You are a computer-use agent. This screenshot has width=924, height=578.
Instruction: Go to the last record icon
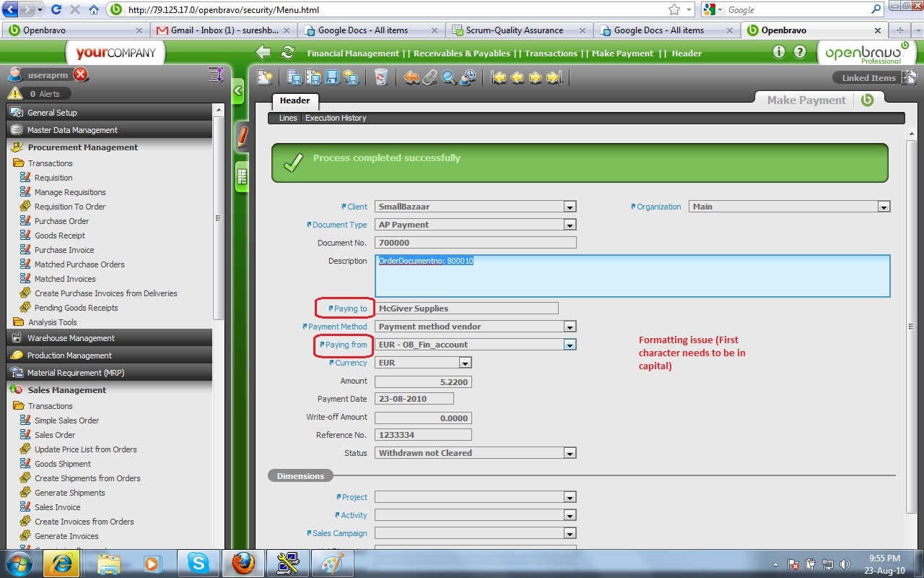554,77
